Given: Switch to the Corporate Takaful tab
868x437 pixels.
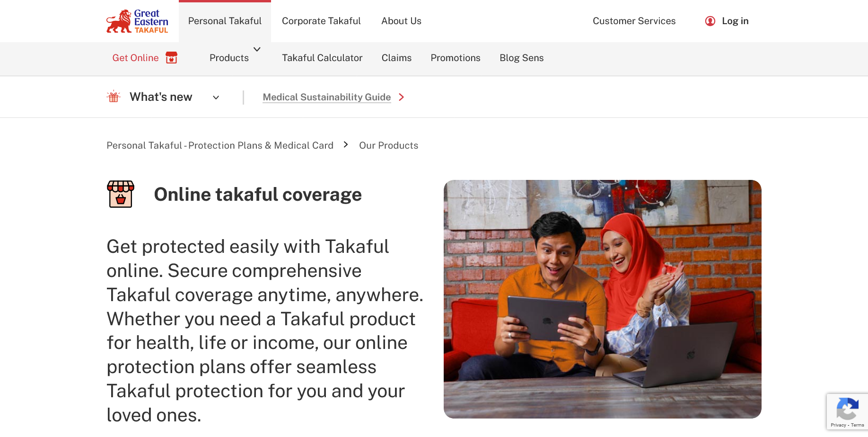Looking at the screenshot, I should pos(321,21).
